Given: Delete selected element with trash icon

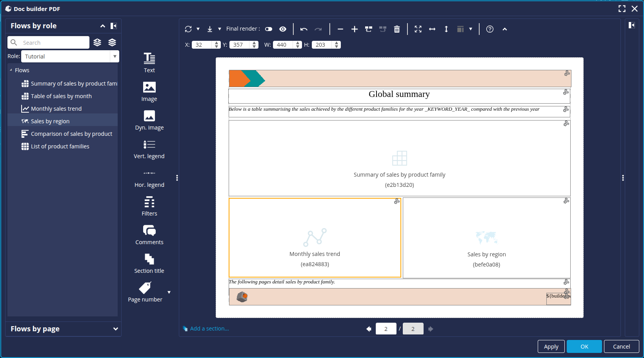Looking at the screenshot, I should 397,29.
